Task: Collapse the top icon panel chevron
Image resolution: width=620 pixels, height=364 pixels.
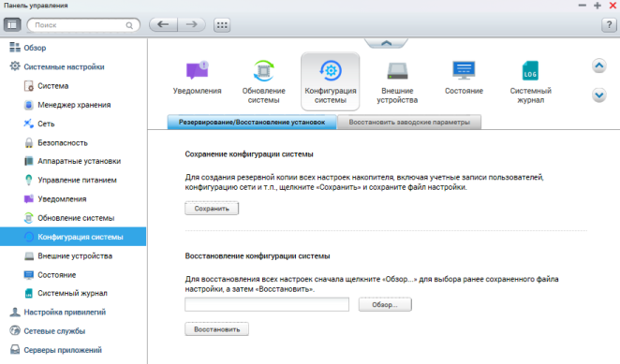Action: (x=386, y=43)
